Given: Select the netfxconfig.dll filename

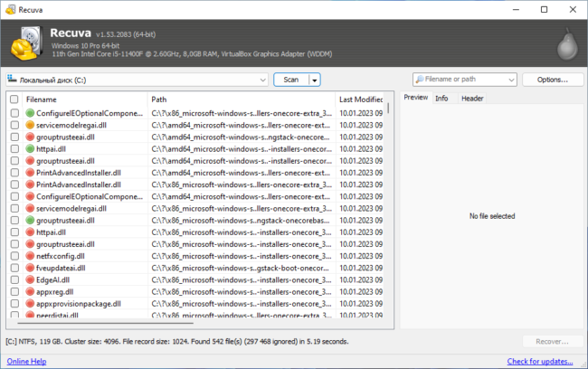Looking at the screenshot, I should click(61, 256).
